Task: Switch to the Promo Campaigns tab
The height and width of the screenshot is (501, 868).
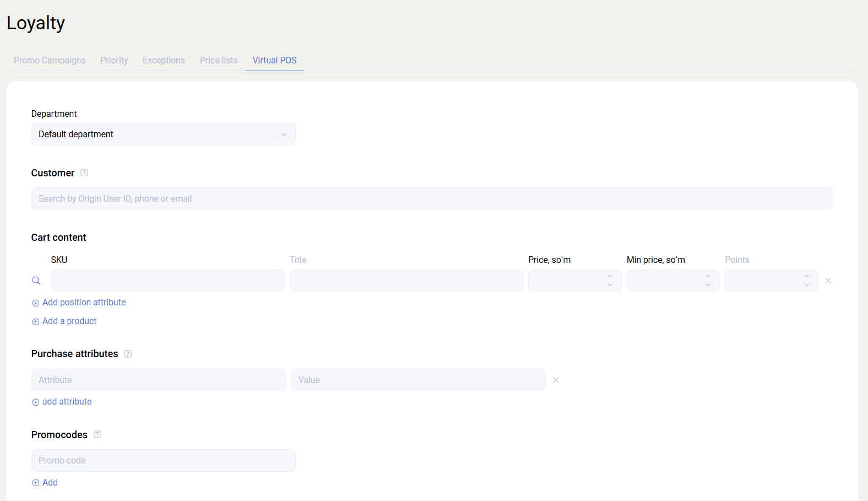Action: coord(50,60)
